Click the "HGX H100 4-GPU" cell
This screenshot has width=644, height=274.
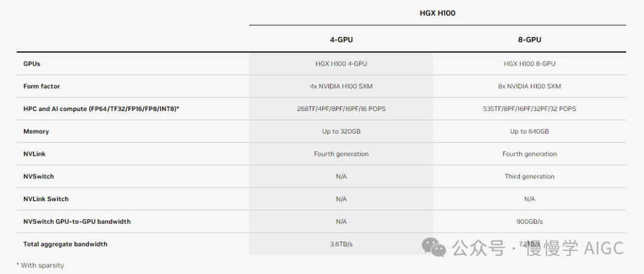tap(341, 64)
